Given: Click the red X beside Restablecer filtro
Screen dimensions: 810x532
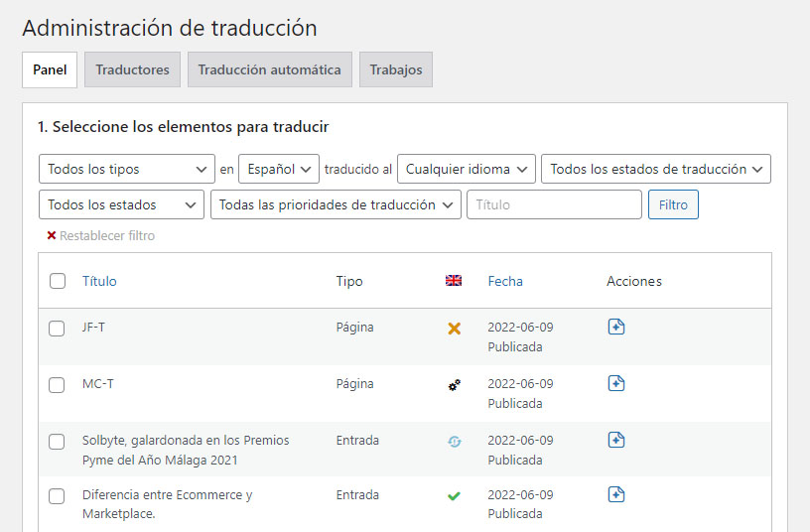Looking at the screenshot, I should pyautogui.click(x=52, y=235).
